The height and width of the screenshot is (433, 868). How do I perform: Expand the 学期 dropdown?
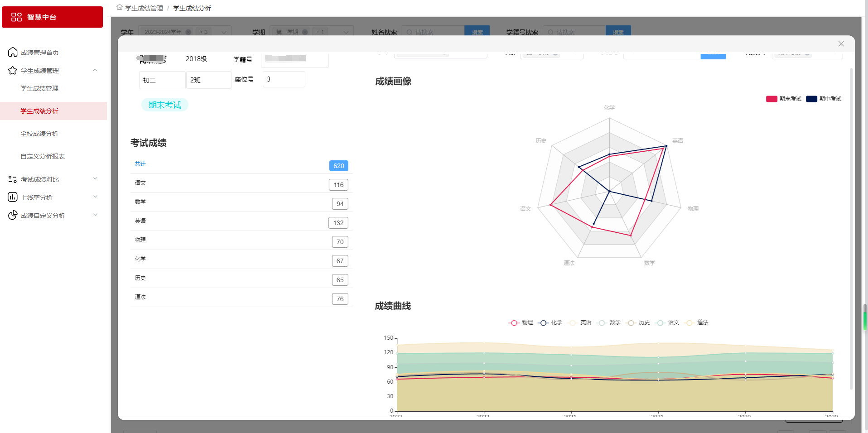click(346, 32)
